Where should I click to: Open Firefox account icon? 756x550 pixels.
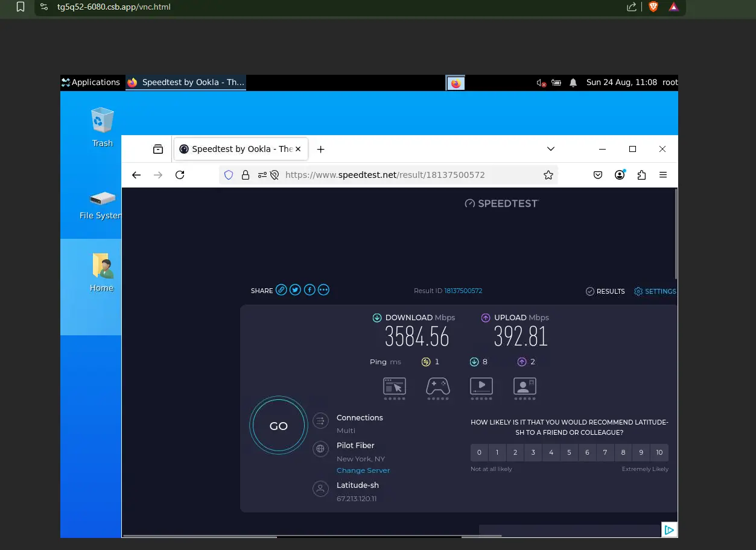(x=620, y=175)
